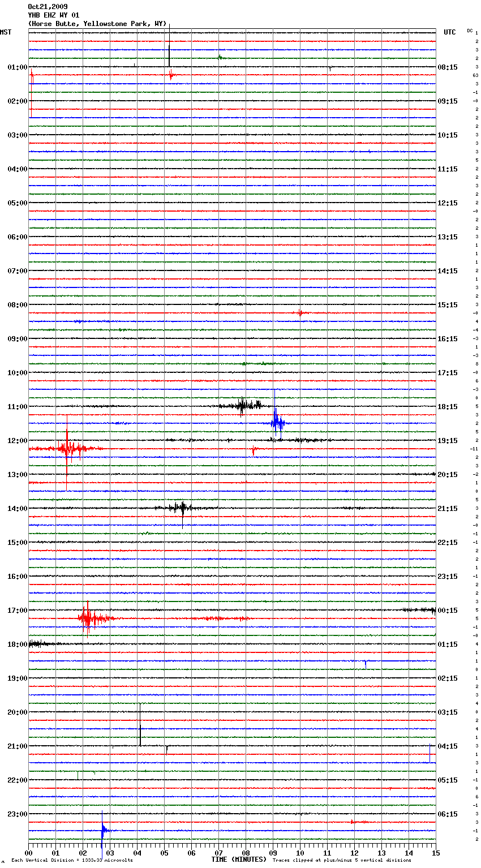Click the blue burst on the 11:30 blue trace
The height and width of the screenshot is (868, 481).
click(277, 422)
